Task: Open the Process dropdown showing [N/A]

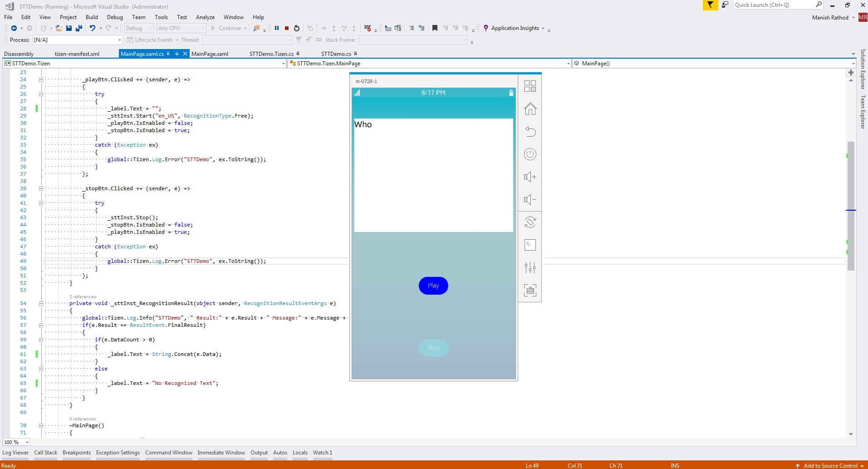Action: (120, 40)
